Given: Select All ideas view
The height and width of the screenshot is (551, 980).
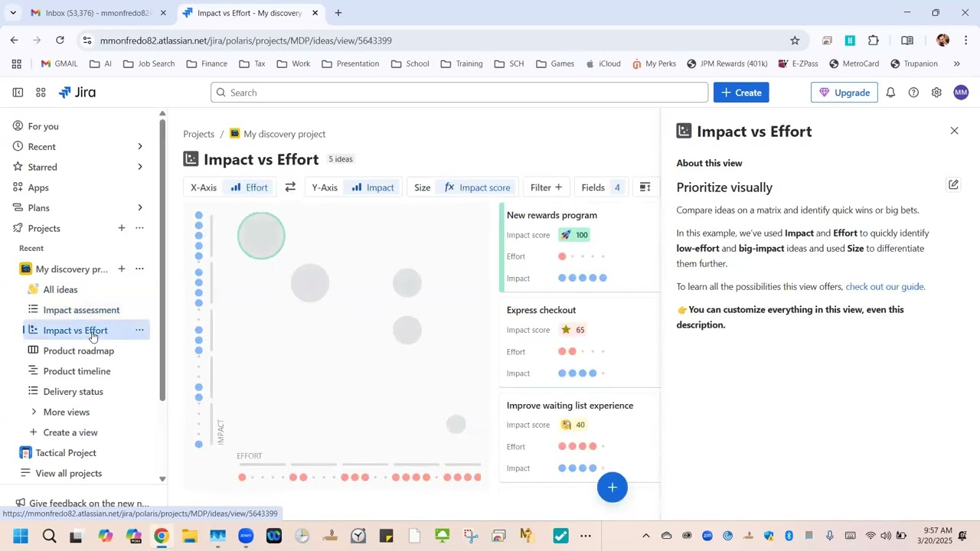Looking at the screenshot, I should [x=60, y=289].
